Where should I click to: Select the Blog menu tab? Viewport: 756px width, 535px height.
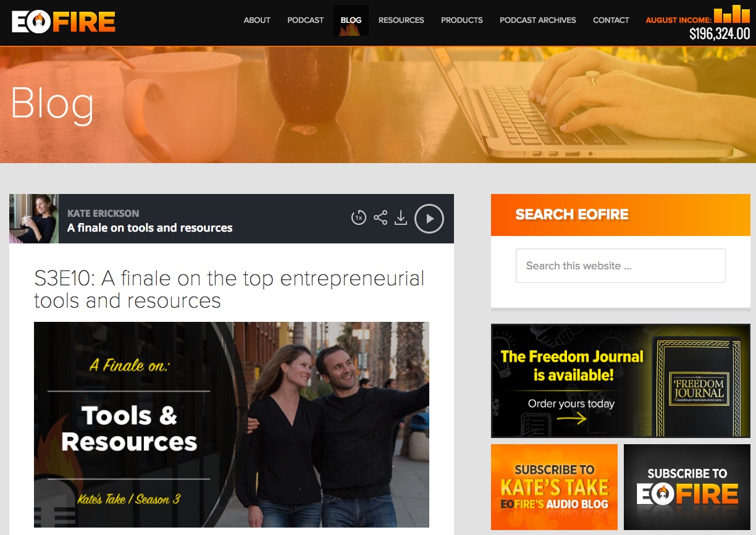click(351, 20)
